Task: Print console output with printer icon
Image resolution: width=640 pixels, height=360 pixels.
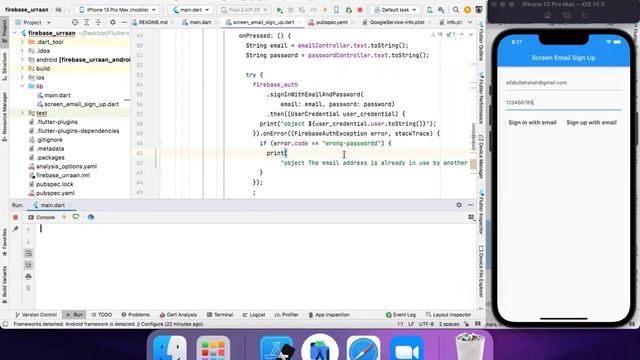Action: click(28, 277)
